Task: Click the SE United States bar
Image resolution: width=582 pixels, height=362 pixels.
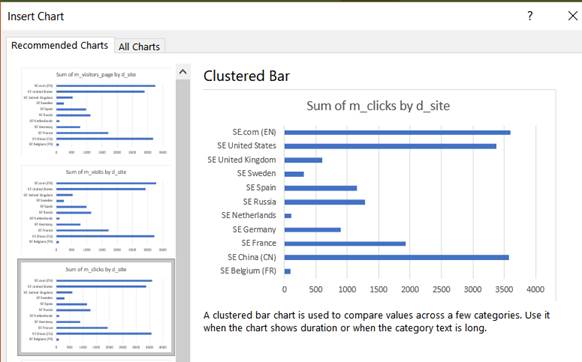Action: point(390,146)
